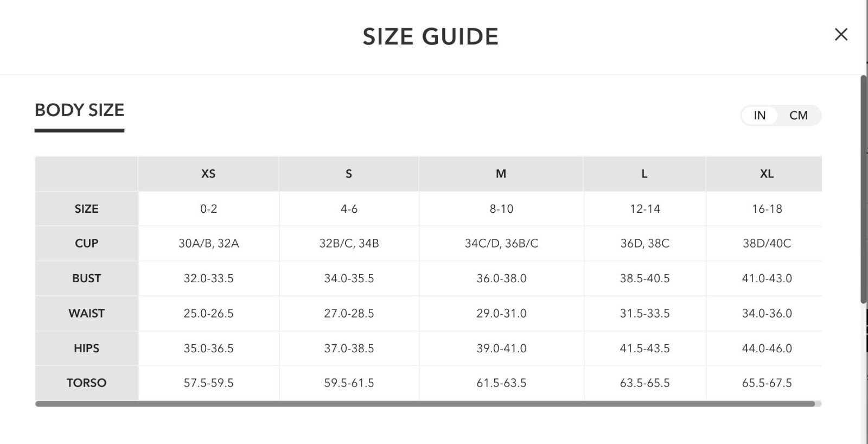Close the Size Guide dialog
The height and width of the screenshot is (444, 868).
[841, 35]
